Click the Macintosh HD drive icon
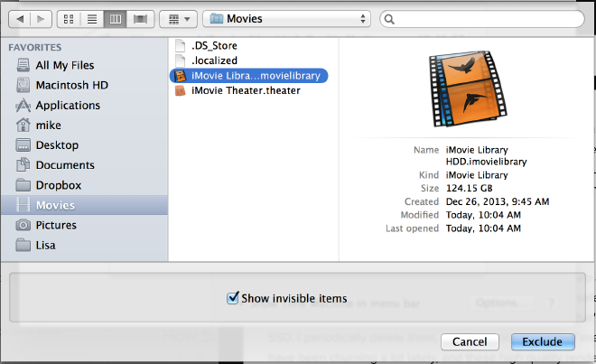 point(23,85)
